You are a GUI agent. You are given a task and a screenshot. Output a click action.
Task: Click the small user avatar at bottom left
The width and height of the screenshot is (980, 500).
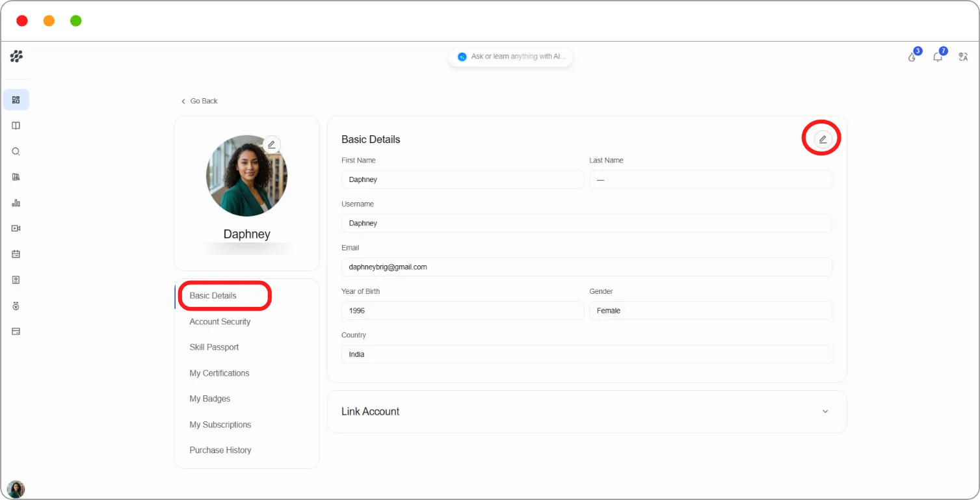(x=16, y=489)
